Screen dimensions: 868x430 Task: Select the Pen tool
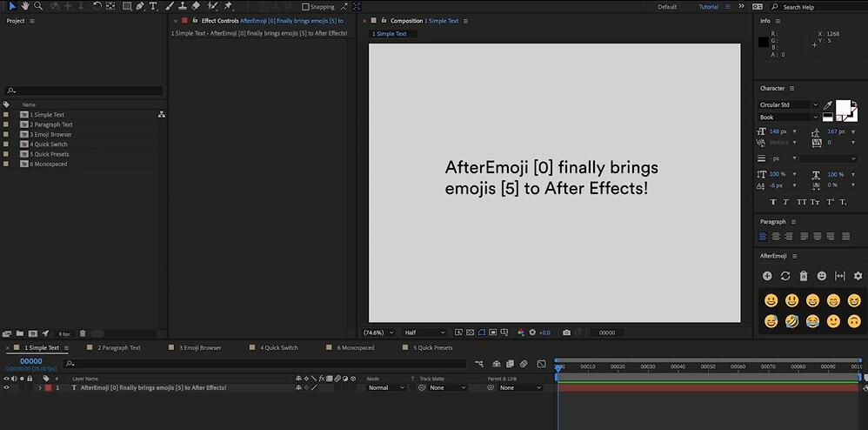(x=140, y=7)
